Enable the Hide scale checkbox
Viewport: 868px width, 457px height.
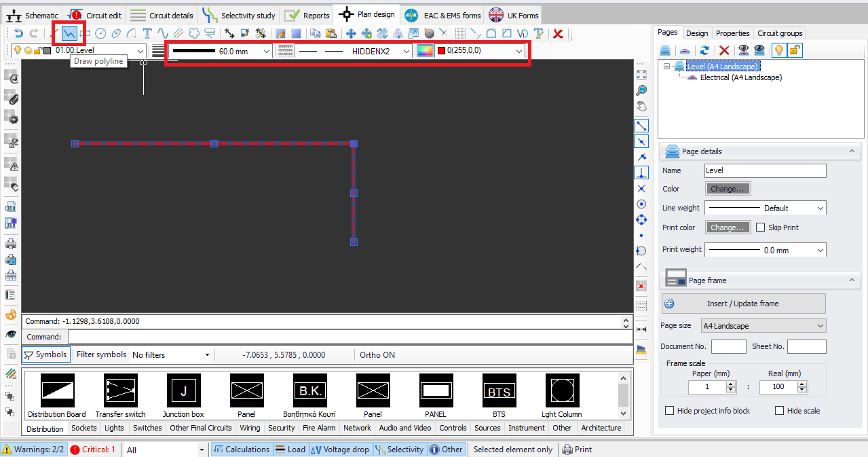click(x=779, y=411)
